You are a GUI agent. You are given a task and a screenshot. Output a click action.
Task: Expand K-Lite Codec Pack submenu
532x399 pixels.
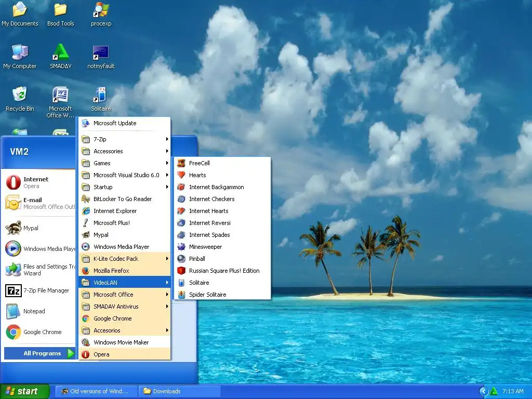coord(125,259)
